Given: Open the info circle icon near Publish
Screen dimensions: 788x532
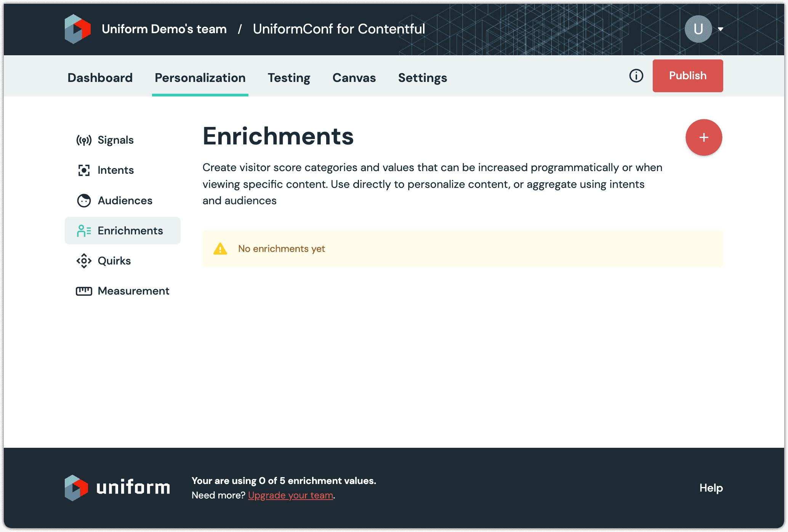Looking at the screenshot, I should click(636, 76).
